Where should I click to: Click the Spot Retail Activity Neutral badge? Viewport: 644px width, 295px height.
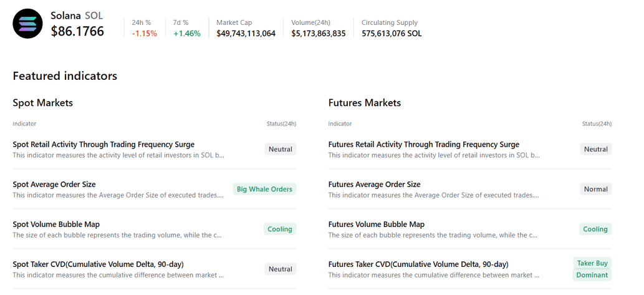[x=280, y=149]
